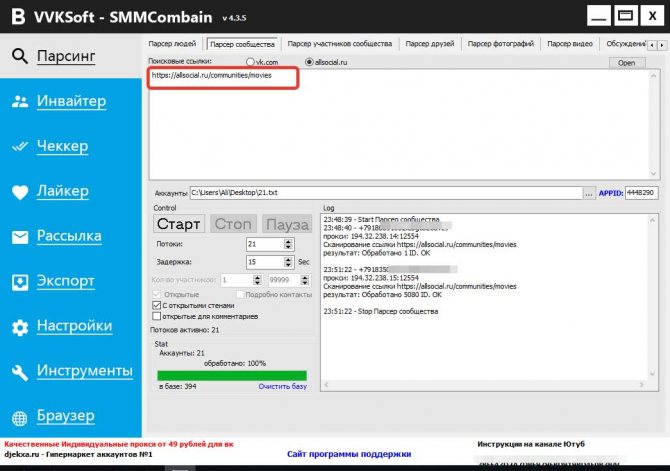The width and height of the screenshot is (670, 471).
Task: Click the proxy advertisement red text link
Action: coord(119,444)
